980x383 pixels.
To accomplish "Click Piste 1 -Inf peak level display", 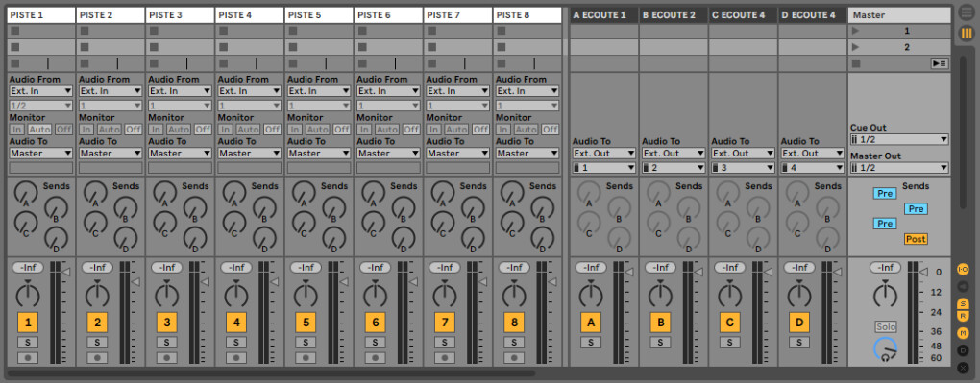I will (x=28, y=268).
